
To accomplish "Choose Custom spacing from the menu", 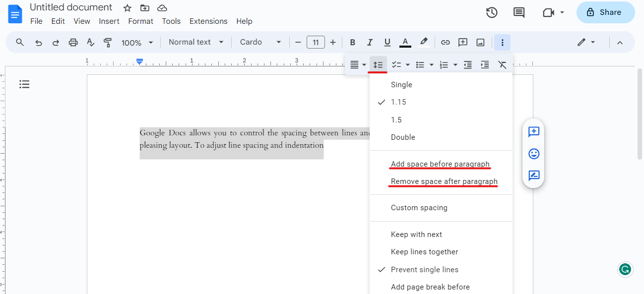I will (419, 208).
